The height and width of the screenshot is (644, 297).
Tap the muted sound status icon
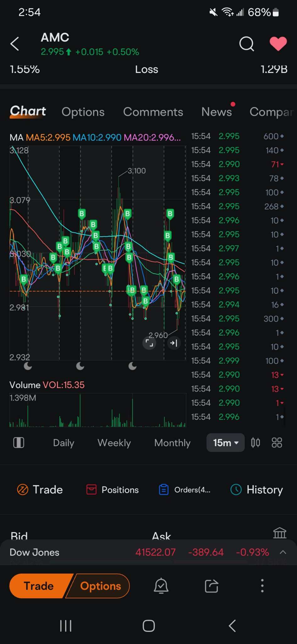coord(213,12)
